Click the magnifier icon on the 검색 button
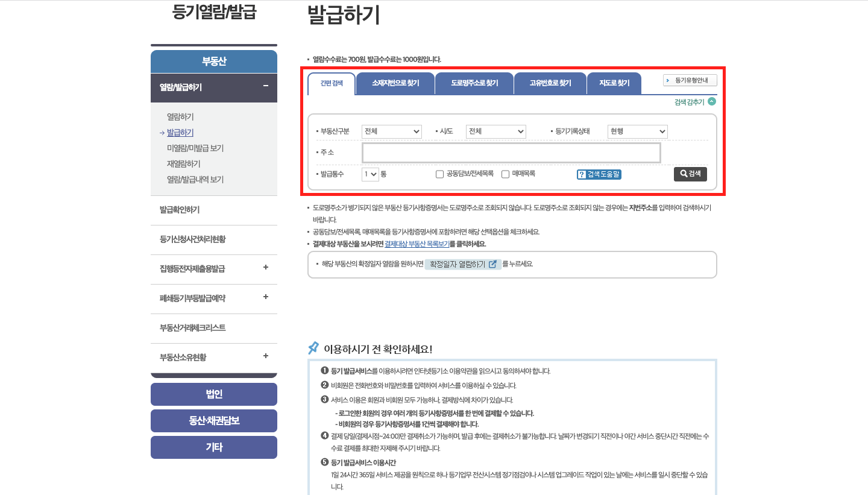868x495 pixels. pos(682,174)
